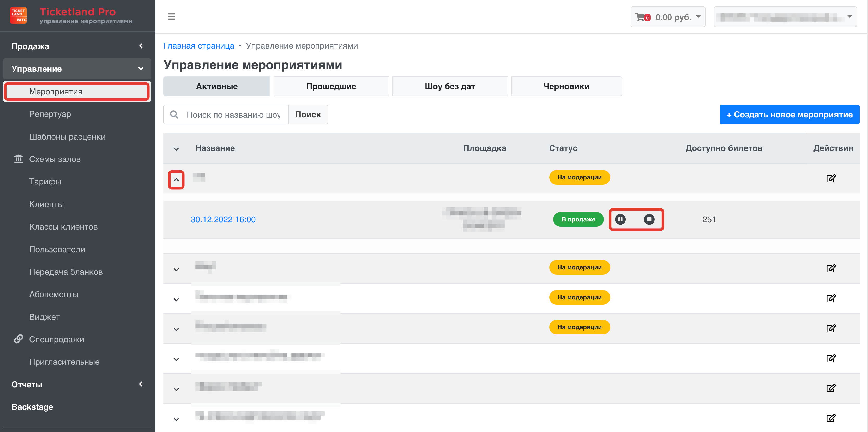Click the magnifier icon in the search field
868x432 pixels.
174,115
